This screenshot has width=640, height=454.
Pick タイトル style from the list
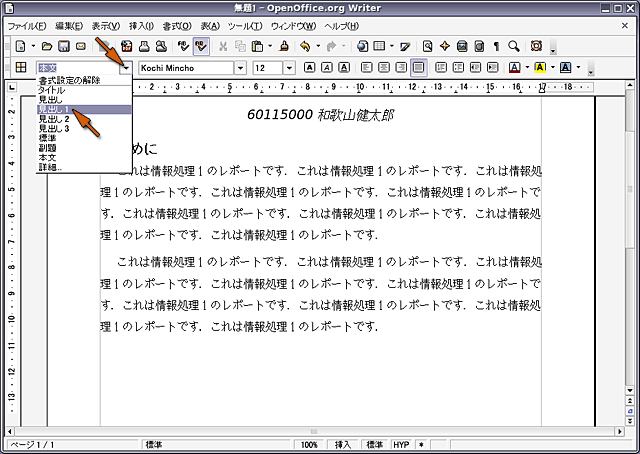[x=84, y=90]
